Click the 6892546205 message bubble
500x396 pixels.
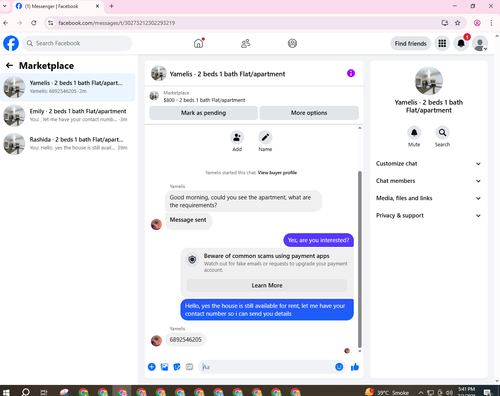coord(186,340)
